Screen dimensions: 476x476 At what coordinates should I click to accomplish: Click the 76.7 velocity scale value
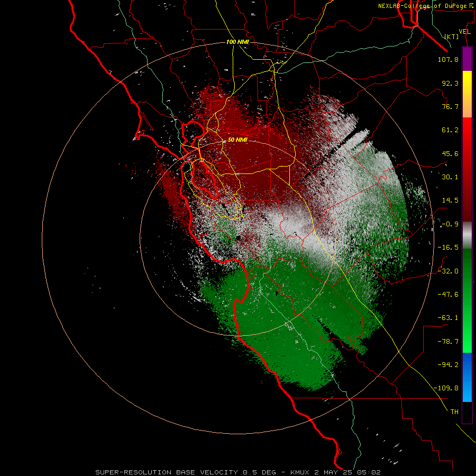coord(450,107)
